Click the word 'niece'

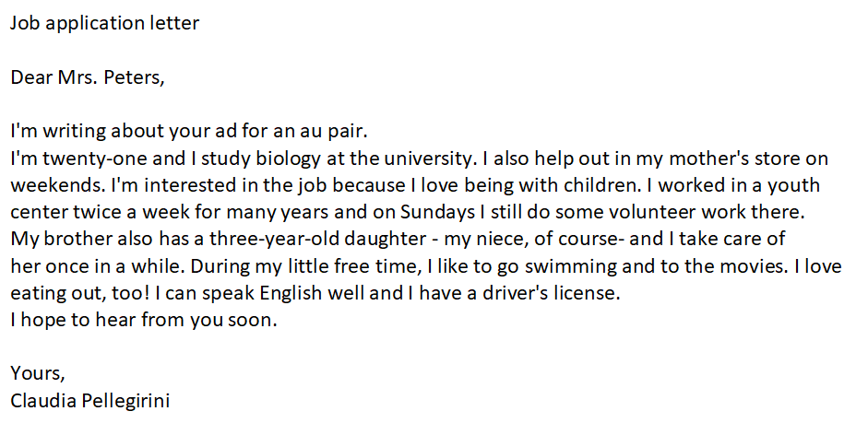tap(499, 240)
